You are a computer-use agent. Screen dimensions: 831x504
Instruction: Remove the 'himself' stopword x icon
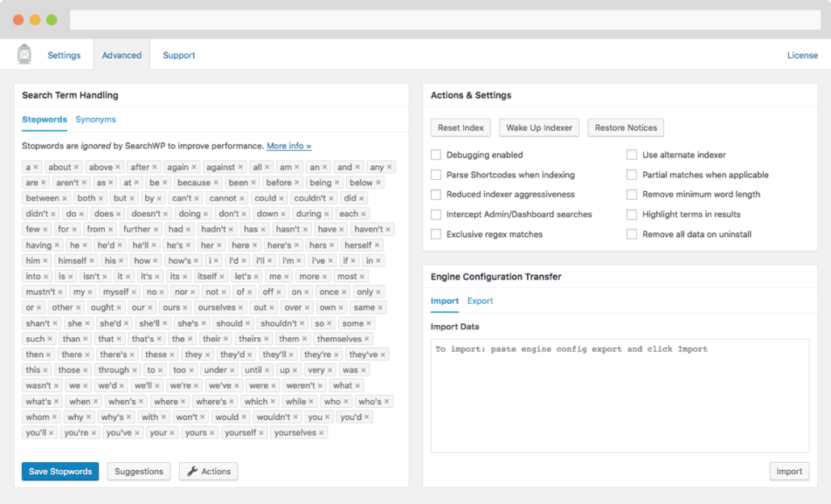tap(92, 260)
